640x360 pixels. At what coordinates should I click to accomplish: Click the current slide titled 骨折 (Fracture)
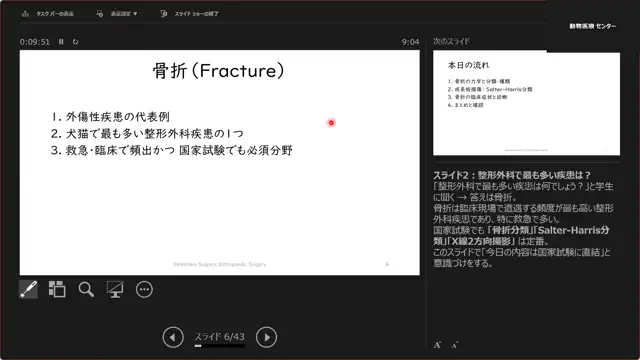[220, 162]
